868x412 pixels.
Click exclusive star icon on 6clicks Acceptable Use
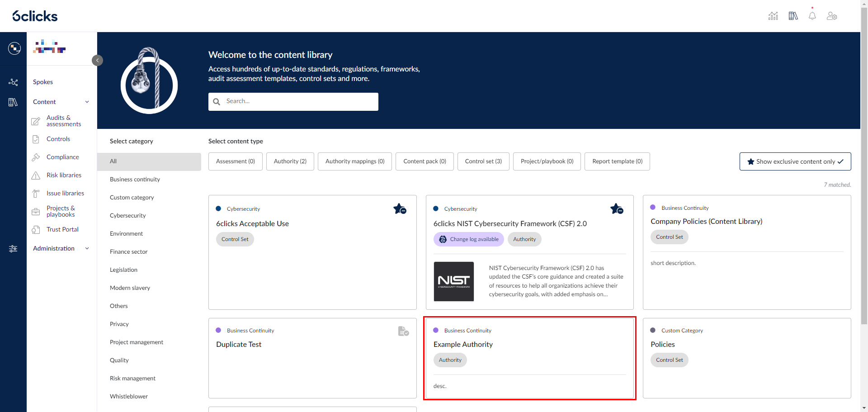point(400,208)
